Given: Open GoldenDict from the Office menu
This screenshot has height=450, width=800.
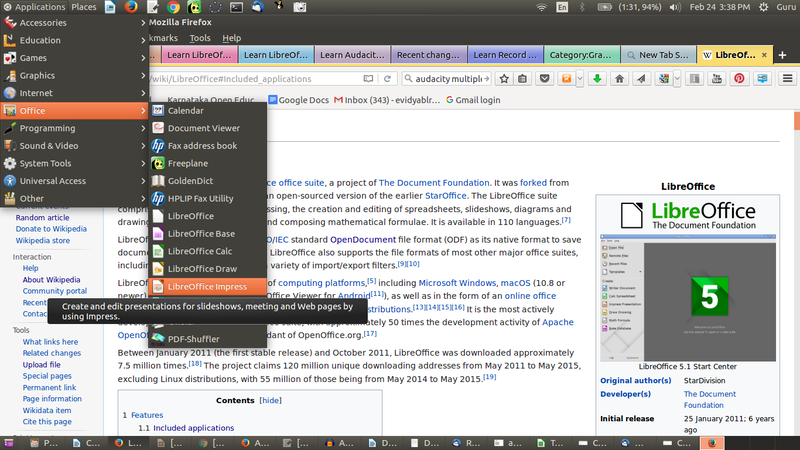Looking at the screenshot, I should [207, 181].
